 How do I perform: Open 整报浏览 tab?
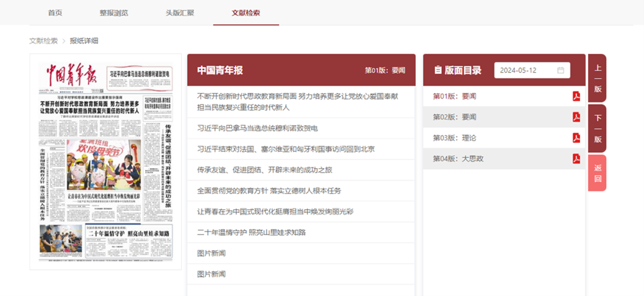114,13
